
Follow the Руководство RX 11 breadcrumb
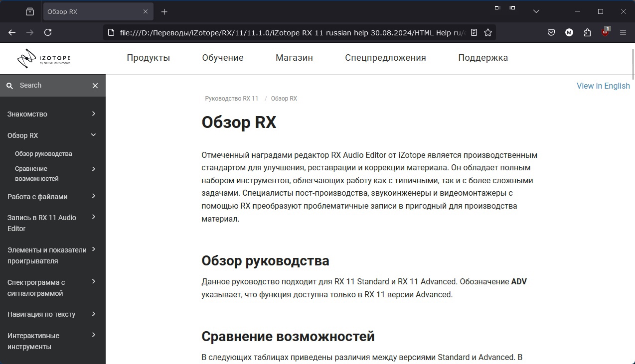tap(232, 99)
